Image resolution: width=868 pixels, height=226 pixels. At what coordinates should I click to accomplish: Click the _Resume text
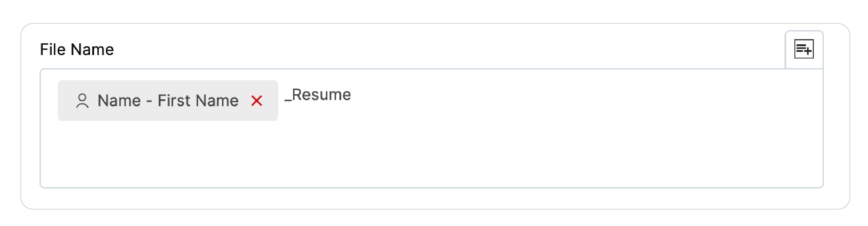[318, 95]
